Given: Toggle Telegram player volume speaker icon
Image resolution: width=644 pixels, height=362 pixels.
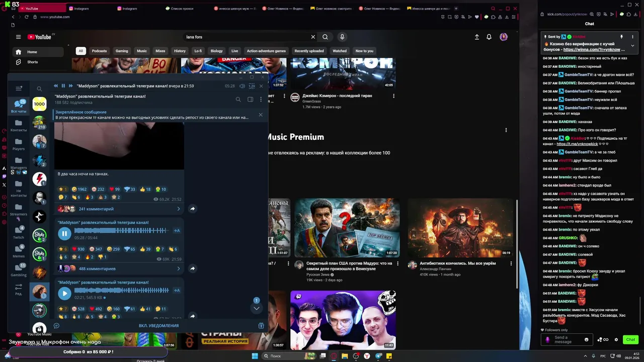Looking at the screenshot, I should point(242,86).
